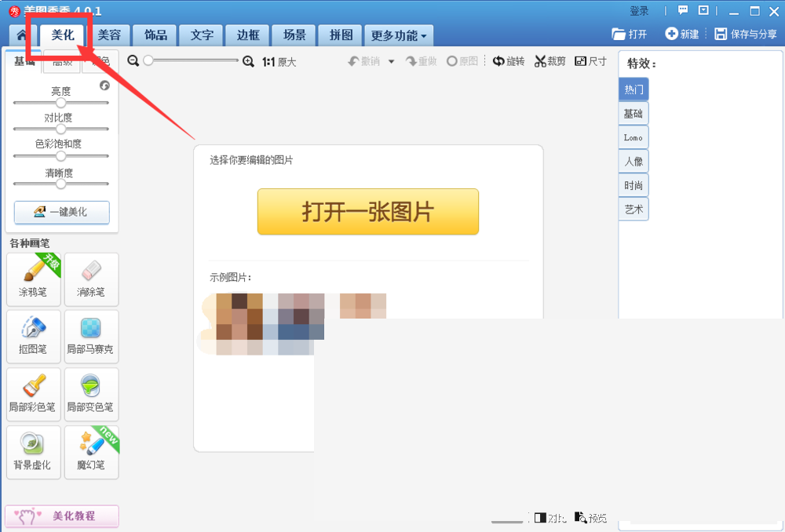785x532 pixels.
Task: Open the home tab icon
Action: [x=22, y=35]
